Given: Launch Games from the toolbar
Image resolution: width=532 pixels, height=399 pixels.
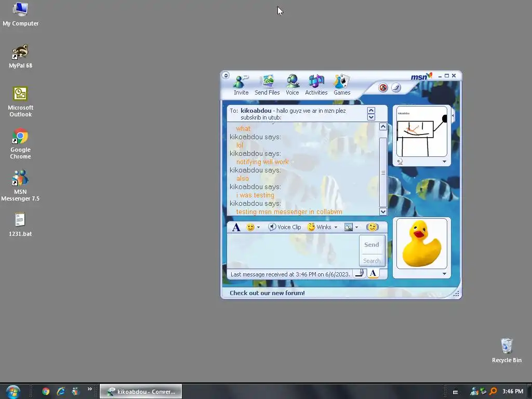Looking at the screenshot, I should [x=342, y=85].
